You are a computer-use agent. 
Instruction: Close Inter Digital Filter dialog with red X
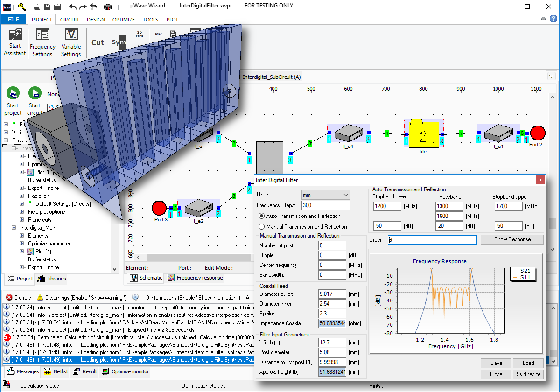540,180
